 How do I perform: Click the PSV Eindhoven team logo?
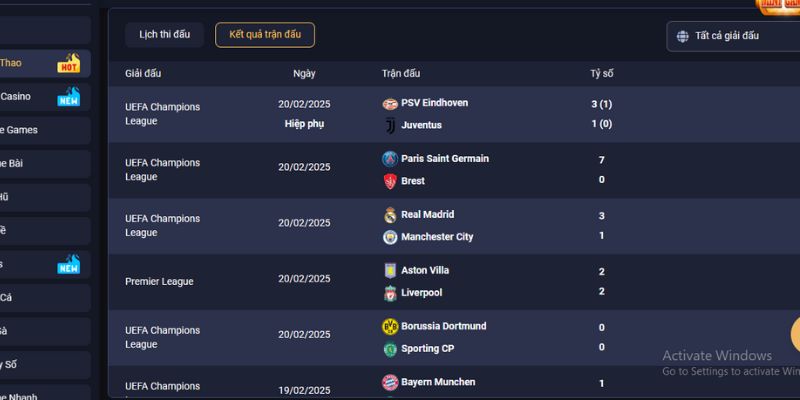point(390,104)
